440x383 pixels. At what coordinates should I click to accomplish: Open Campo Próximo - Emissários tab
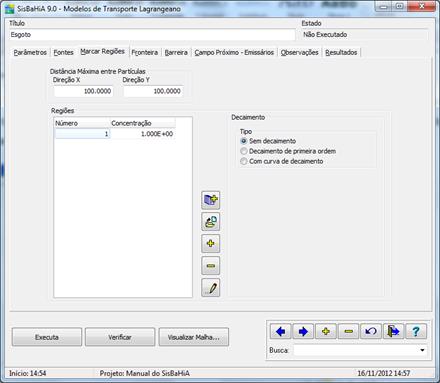pyautogui.click(x=234, y=52)
